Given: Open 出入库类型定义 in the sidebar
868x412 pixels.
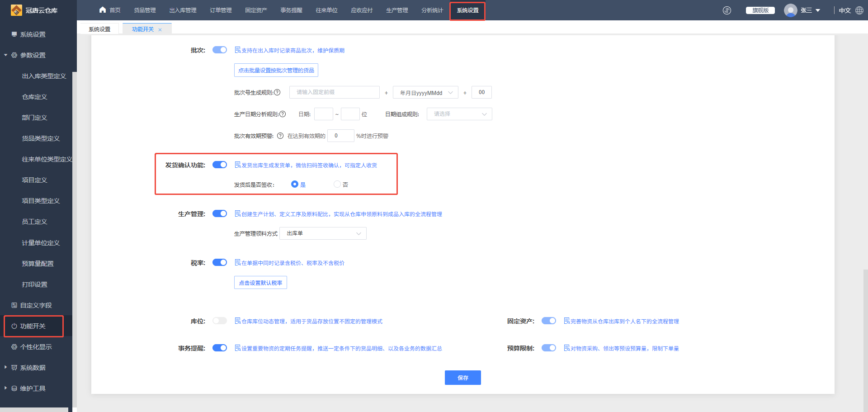Looking at the screenshot, I should pos(44,76).
